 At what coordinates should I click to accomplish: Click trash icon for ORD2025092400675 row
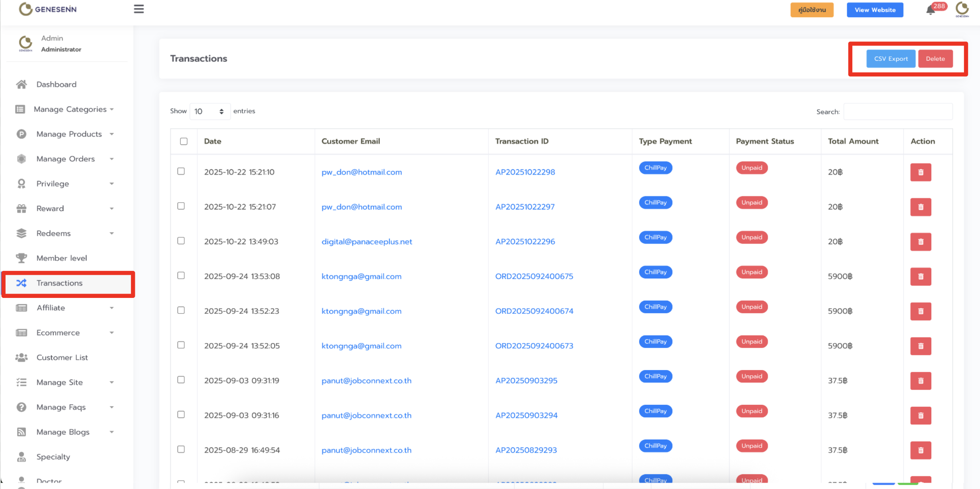click(x=920, y=276)
